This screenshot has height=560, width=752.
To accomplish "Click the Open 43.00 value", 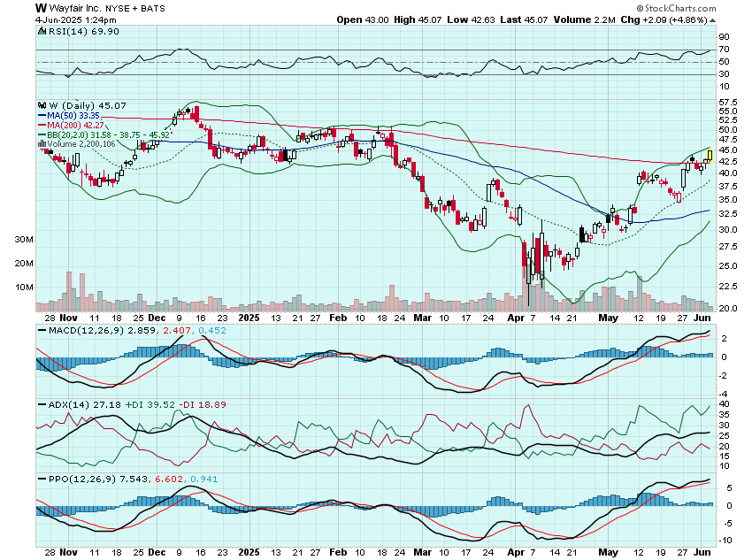I will [x=363, y=19].
